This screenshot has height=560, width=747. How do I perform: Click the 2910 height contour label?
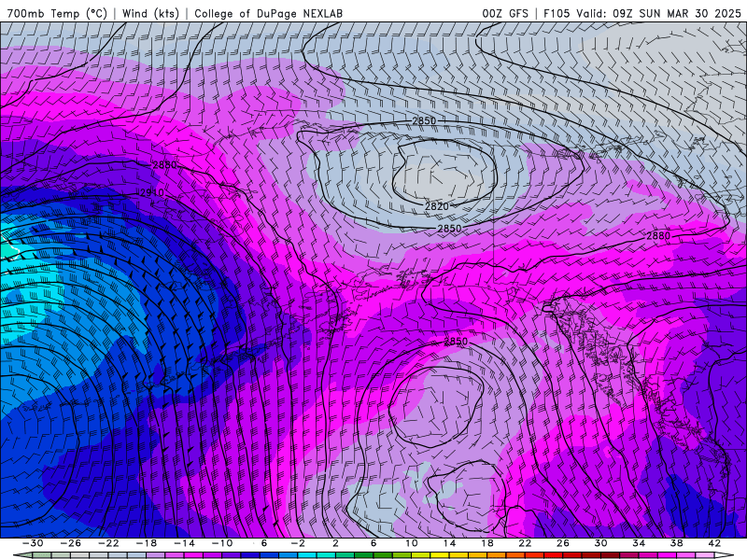point(152,193)
